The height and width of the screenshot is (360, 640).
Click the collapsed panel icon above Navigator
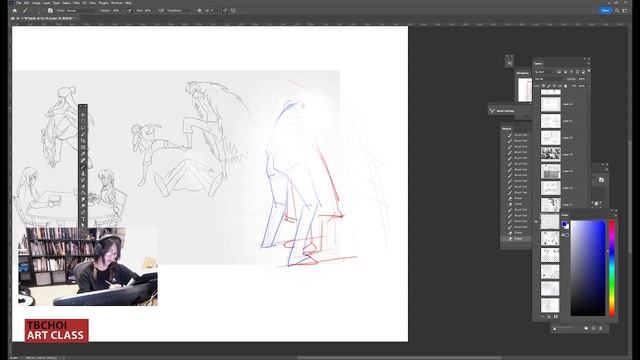pos(509,62)
